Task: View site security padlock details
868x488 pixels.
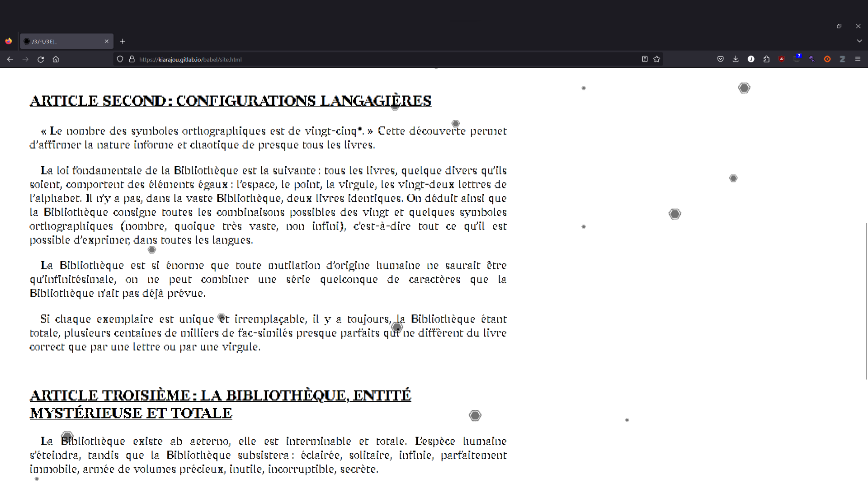Action: coord(132,59)
